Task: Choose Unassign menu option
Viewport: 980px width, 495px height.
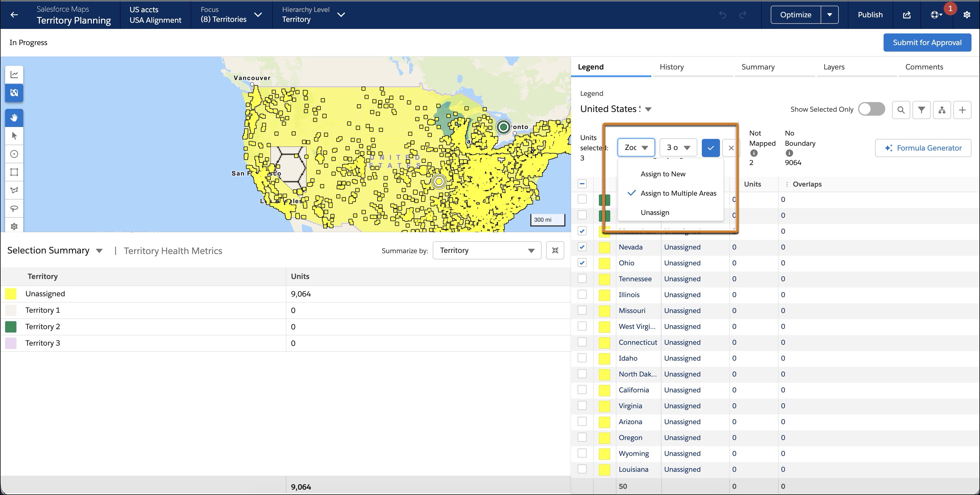Action: tap(655, 212)
